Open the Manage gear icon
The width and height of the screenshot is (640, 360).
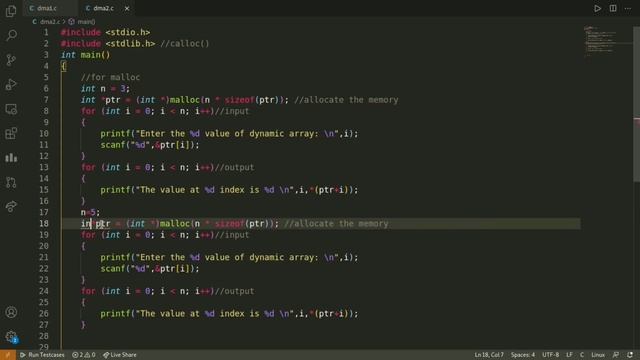[11, 336]
